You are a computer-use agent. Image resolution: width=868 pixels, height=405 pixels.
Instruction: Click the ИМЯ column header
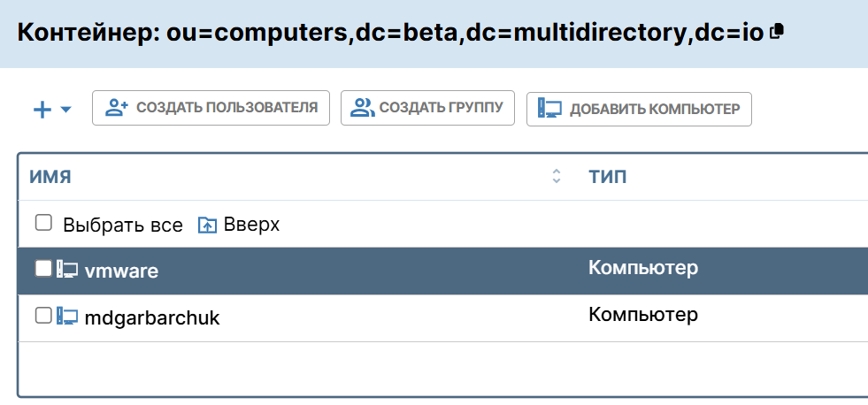point(50,177)
